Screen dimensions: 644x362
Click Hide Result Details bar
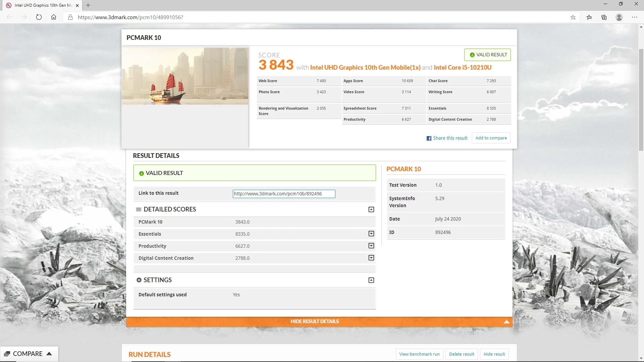[319, 321]
